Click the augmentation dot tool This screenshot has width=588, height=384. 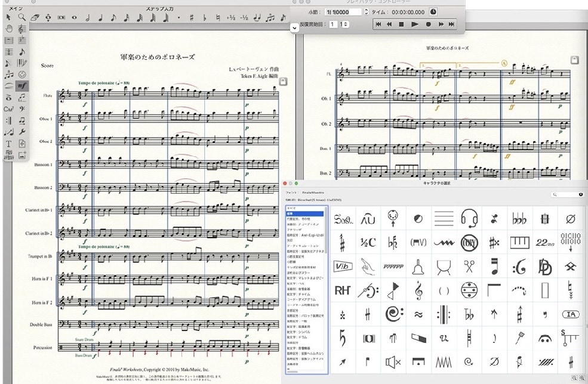coord(178,18)
